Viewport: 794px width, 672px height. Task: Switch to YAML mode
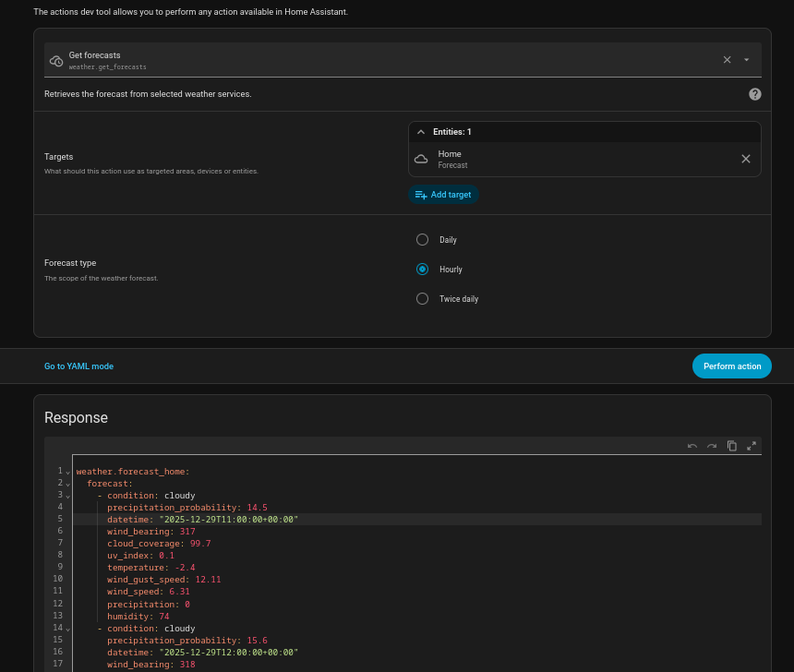[x=78, y=366]
